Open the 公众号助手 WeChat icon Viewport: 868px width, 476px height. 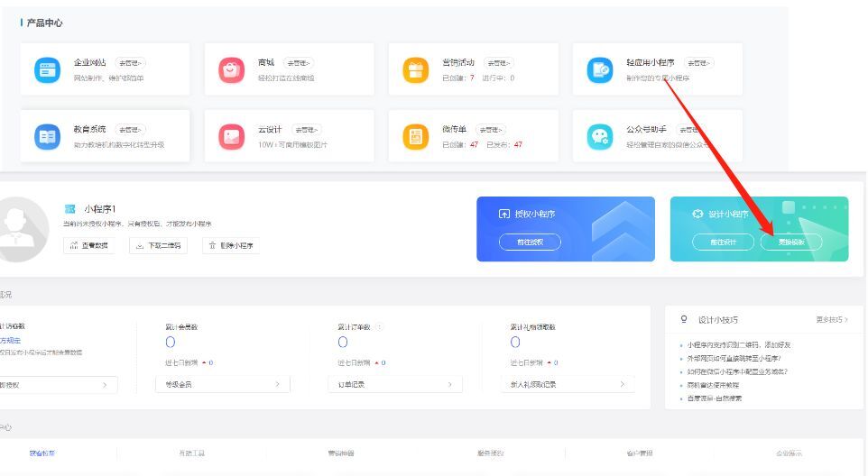click(x=600, y=136)
